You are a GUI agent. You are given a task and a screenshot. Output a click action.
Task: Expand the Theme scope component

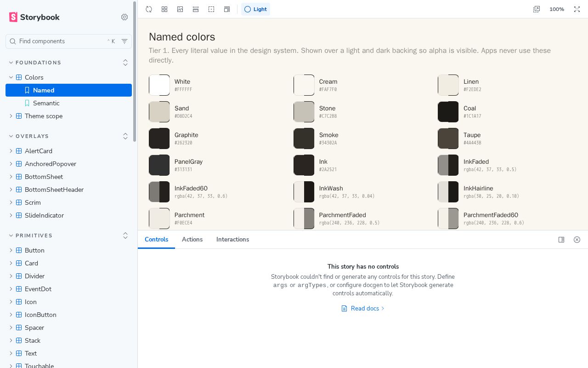tap(68, 116)
